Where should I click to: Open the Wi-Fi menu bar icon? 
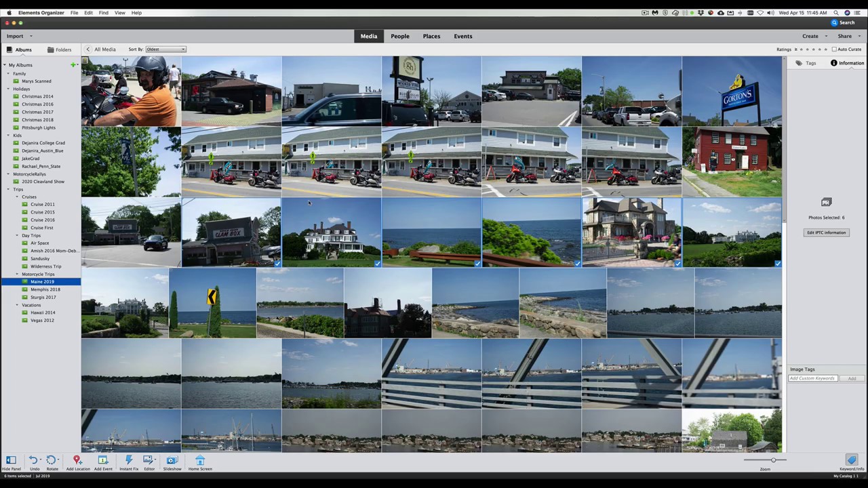point(761,13)
